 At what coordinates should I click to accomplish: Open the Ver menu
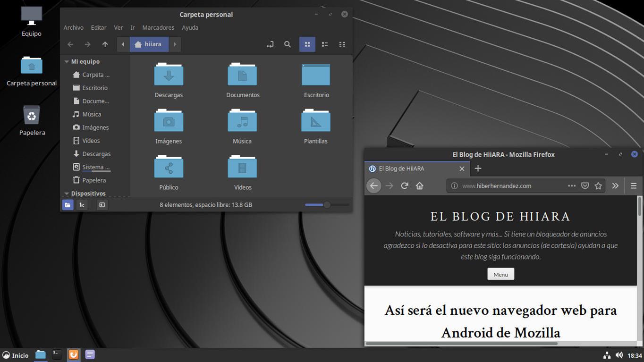119,27
